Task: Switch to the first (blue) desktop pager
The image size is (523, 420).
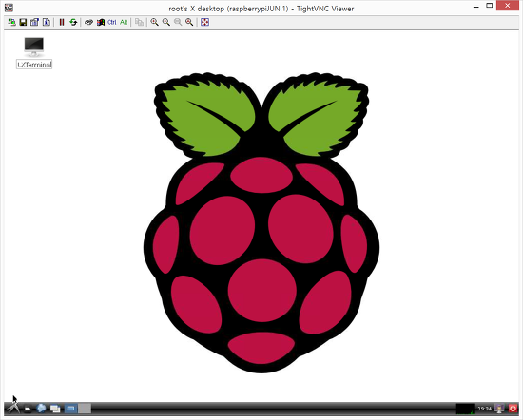Action: tap(70, 409)
